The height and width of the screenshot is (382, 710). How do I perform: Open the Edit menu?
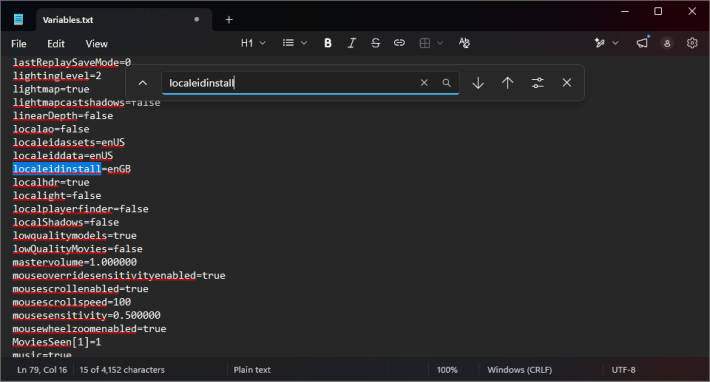click(56, 44)
